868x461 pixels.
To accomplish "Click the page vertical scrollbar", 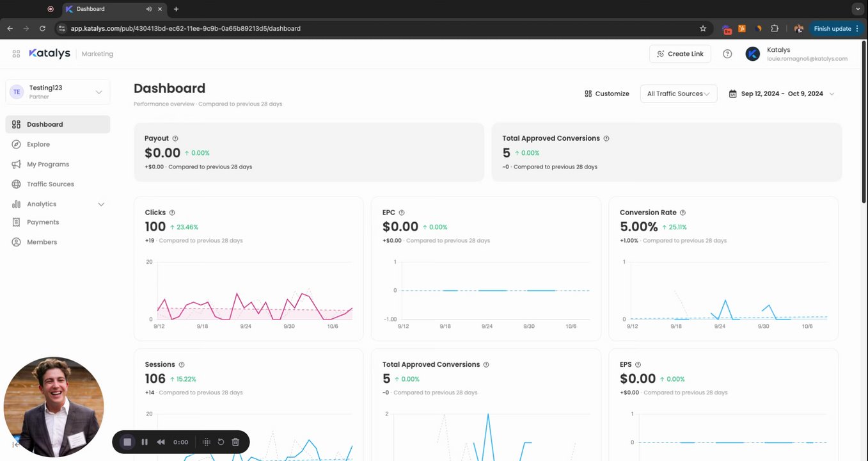I will [x=865, y=122].
